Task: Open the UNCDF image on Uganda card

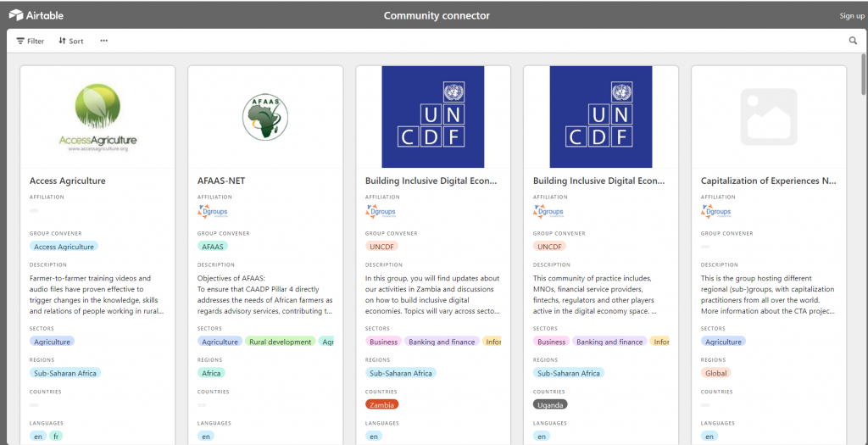Action: click(x=601, y=117)
